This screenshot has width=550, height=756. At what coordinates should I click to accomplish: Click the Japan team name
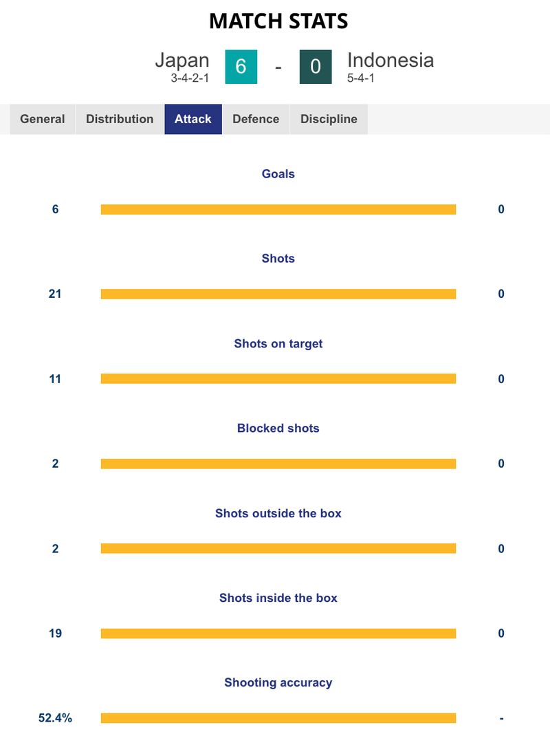[182, 61]
